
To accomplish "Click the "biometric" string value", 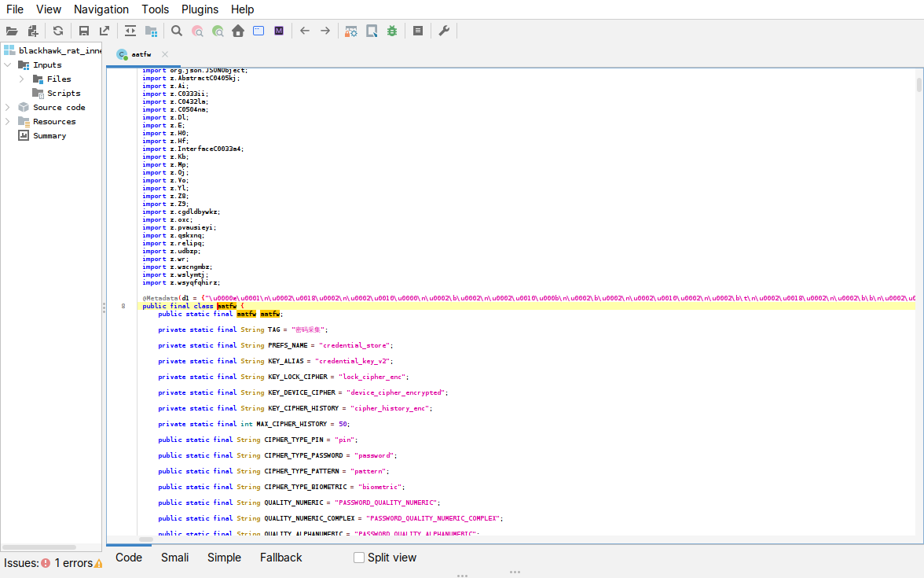I will pyautogui.click(x=380, y=488).
